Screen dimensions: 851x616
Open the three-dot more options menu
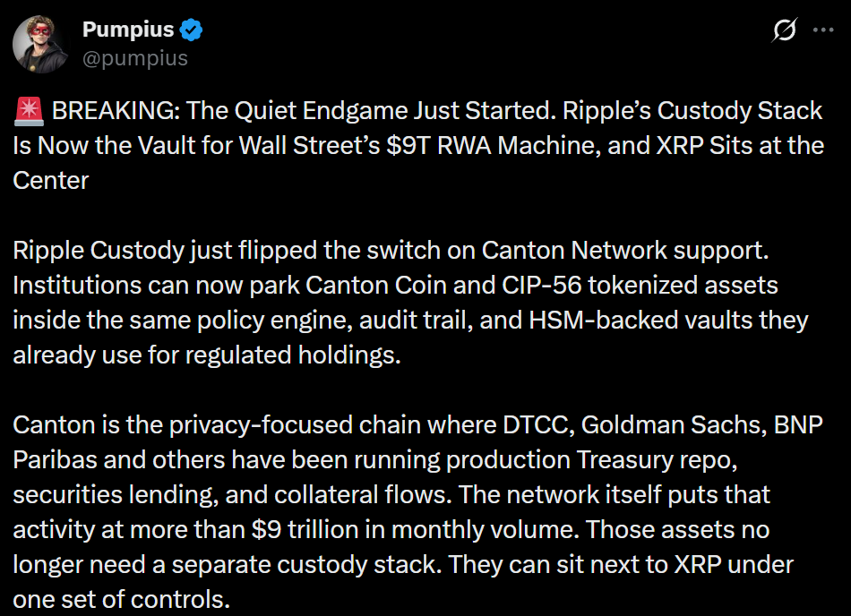[823, 30]
